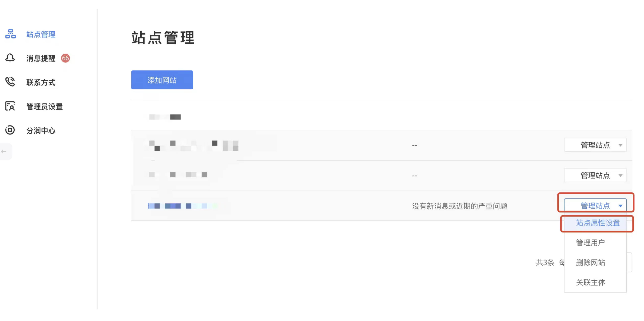Viewport: 644px width, 321px height.
Task: Choose 管理用户 in the dropdown menu
Action: coord(591,242)
